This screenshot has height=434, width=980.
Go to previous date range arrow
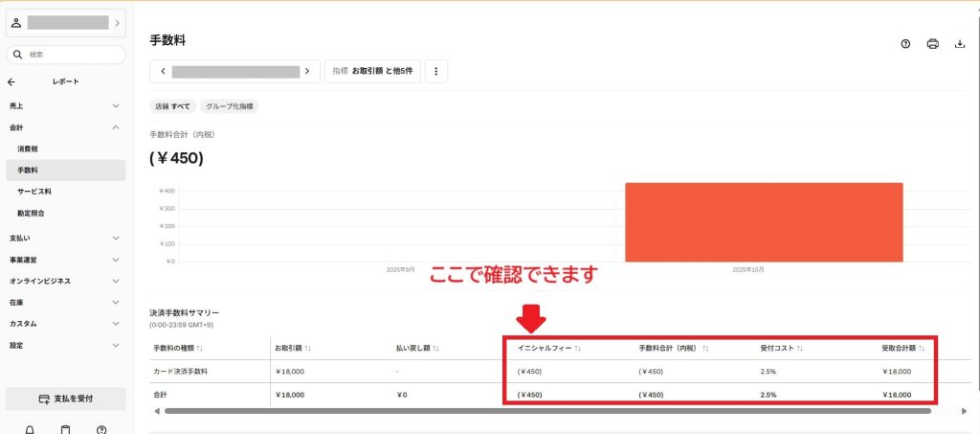click(164, 71)
